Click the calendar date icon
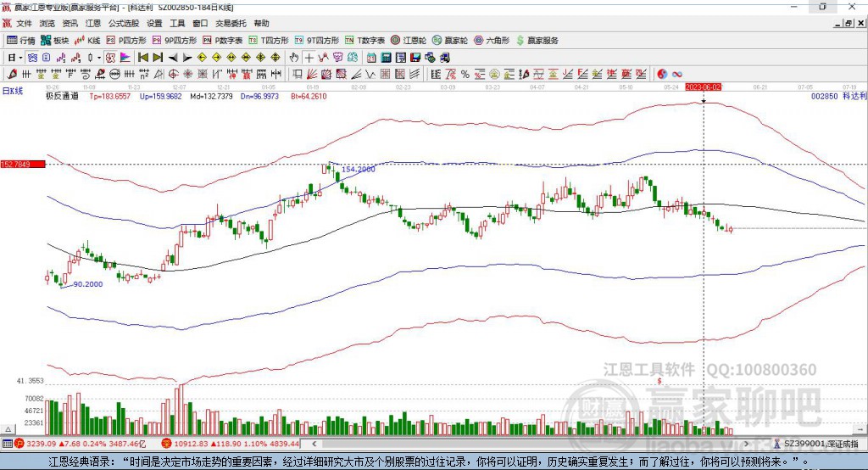This screenshot has width=868, height=470. [x=371, y=58]
